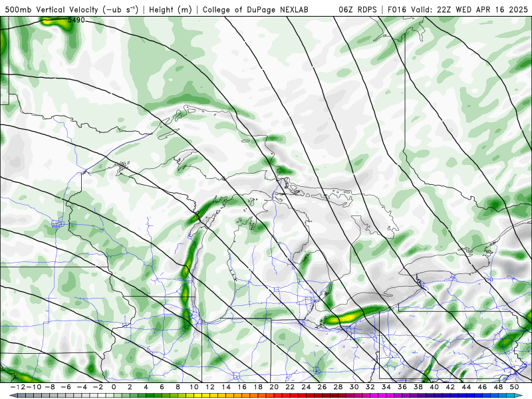
Task: Click the right arrow cap of color bar
Action: [519, 396]
